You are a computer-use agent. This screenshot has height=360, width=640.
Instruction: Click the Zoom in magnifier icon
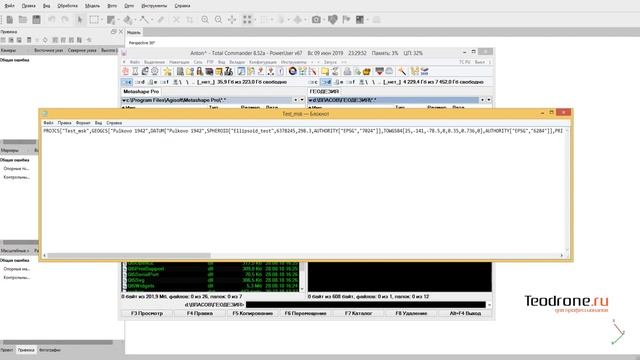pyautogui.click(x=205, y=20)
